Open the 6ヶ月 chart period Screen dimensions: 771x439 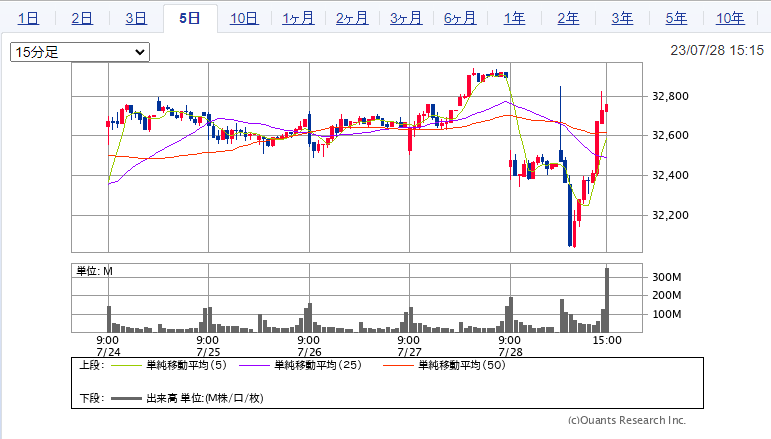point(460,18)
